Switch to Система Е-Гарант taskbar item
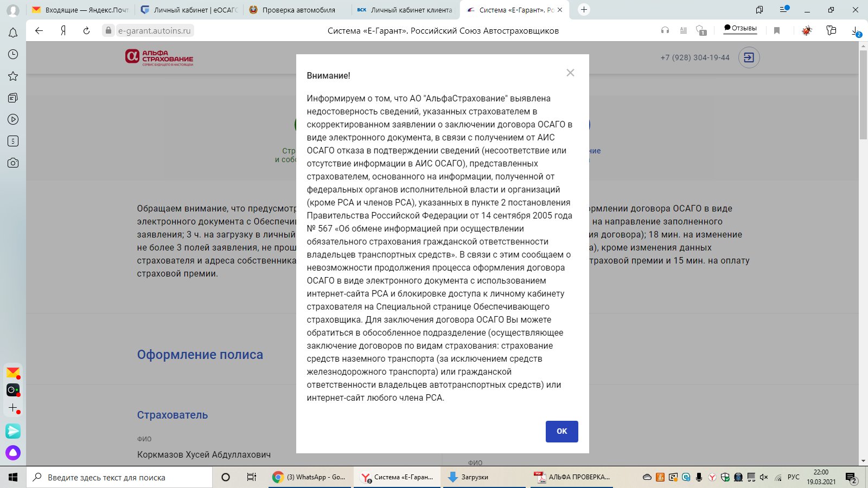This screenshot has width=868, height=488. pos(398,477)
